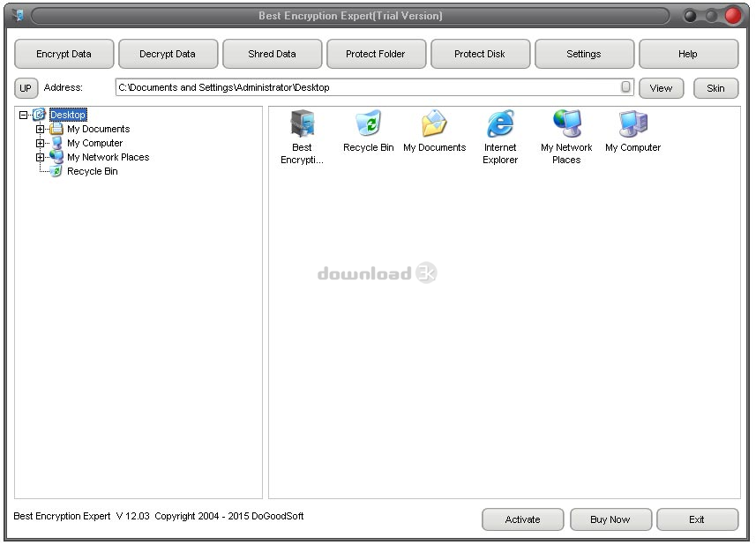Image resolution: width=756 pixels, height=545 pixels.
Task: Click the My Documents folder icon in tree
Action: 56,129
